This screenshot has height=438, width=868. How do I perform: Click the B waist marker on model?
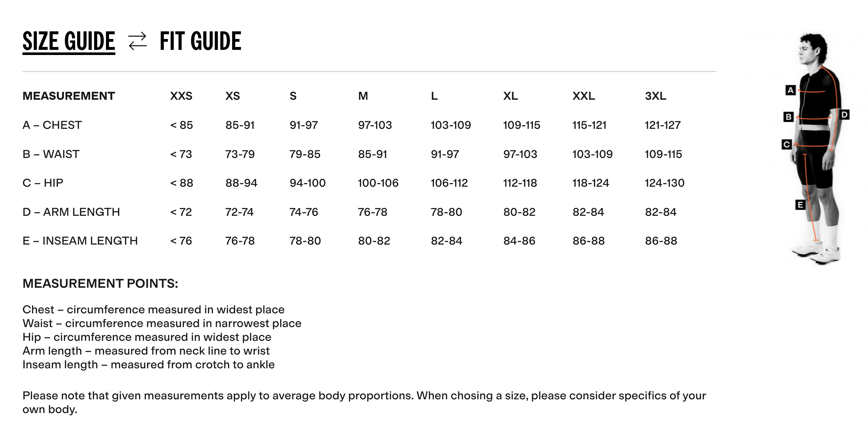pos(788,117)
